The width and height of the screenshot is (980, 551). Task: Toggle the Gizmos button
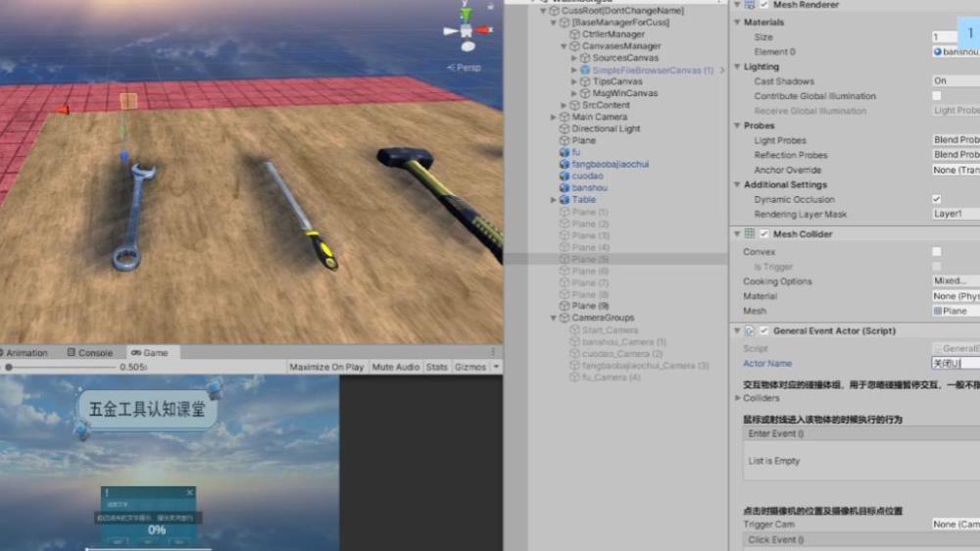pyautogui.click(x=470, y=367)
